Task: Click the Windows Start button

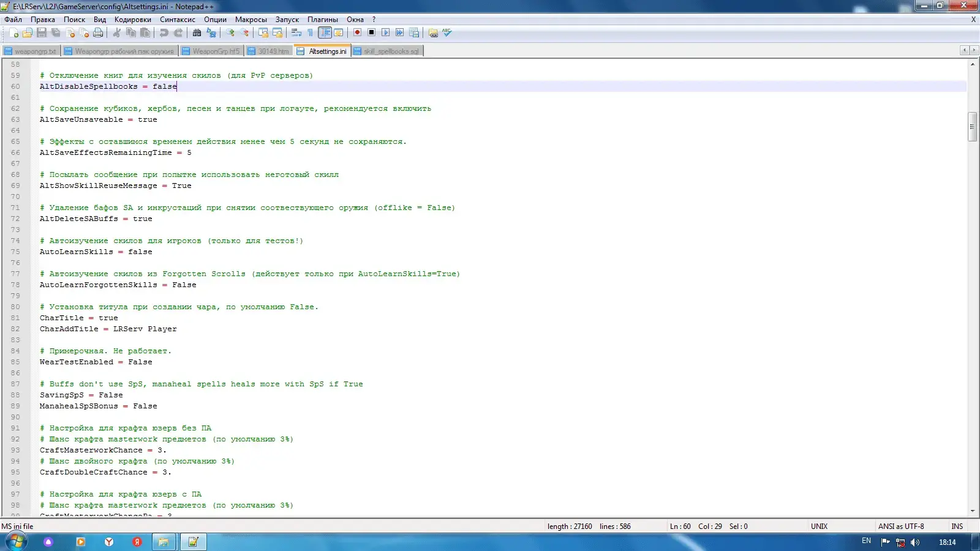Action: pos(16,542)
